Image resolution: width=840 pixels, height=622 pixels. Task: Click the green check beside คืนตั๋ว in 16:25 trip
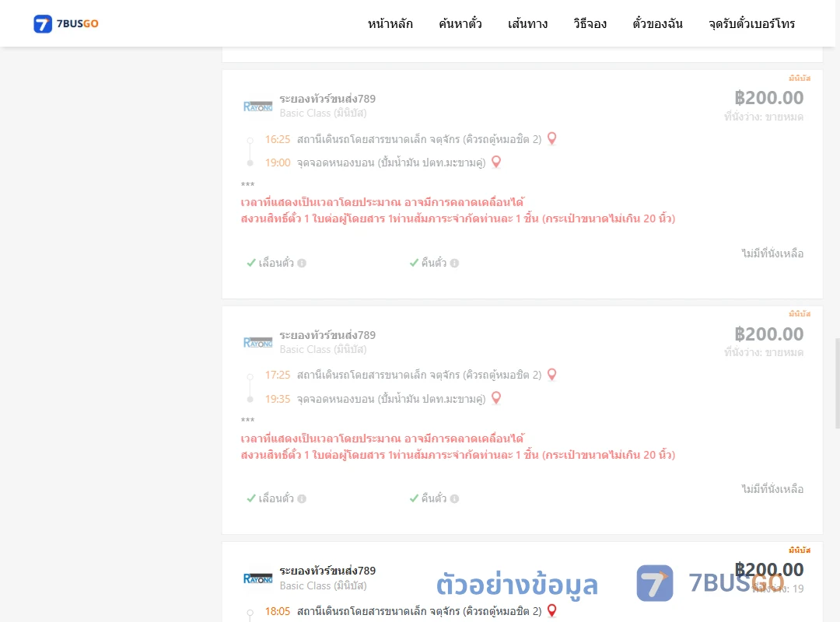[x=414, y=263]
